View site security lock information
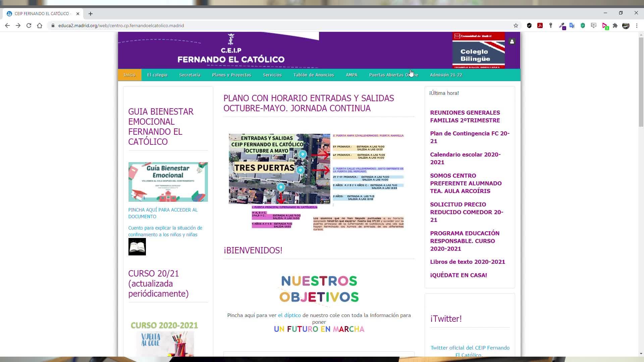This screenshot has width=644, height=362. (x=53, y=25)
